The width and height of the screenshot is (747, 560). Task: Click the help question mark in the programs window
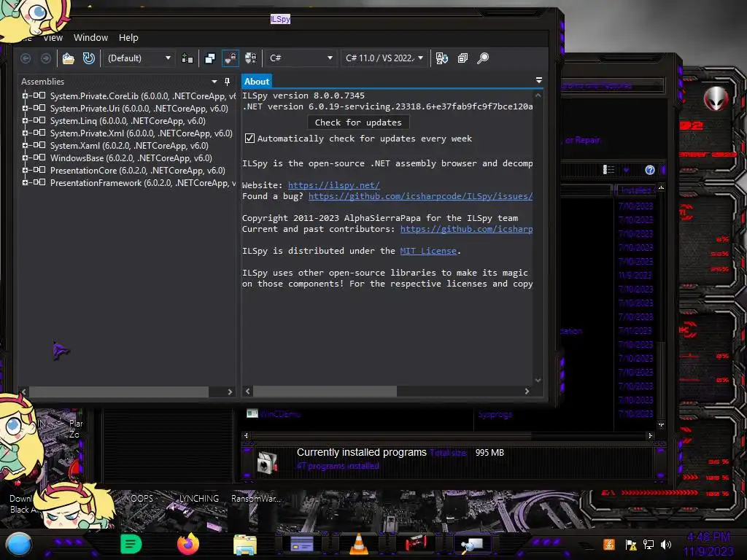[x=650, y=170]
